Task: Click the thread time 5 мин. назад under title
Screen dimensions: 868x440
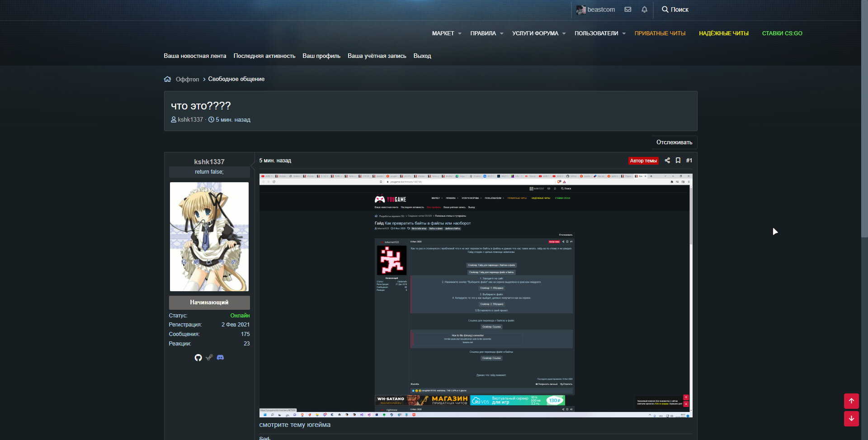Action: click(x=233, y=120)
